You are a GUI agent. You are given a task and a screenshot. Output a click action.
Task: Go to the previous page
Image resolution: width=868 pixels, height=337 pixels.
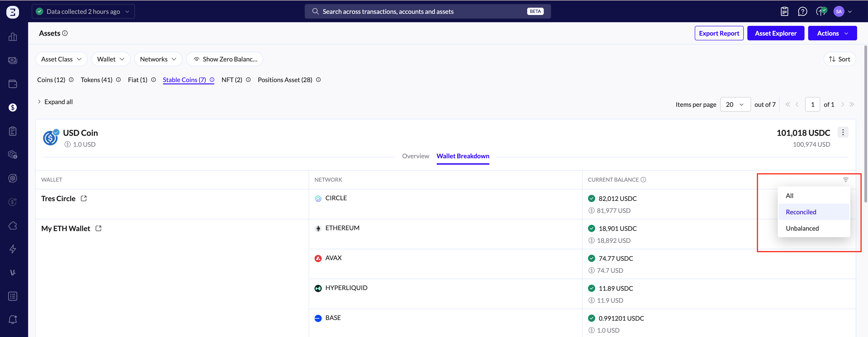797,105
